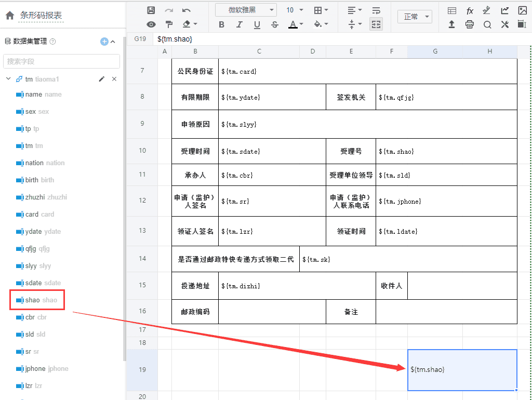
Task: Toggle underline formatting
Action: [x=257, y=24]
